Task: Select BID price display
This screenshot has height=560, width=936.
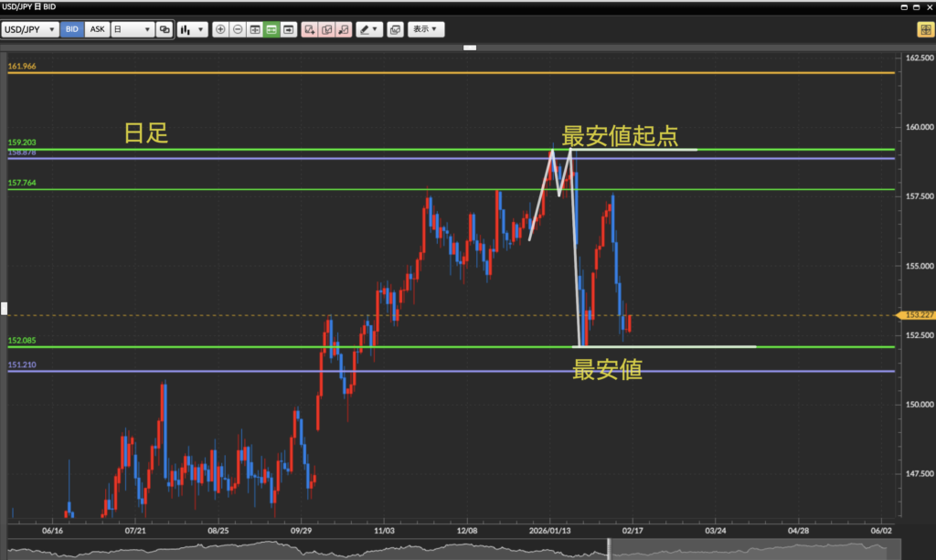Action: (x=72, y=29)
